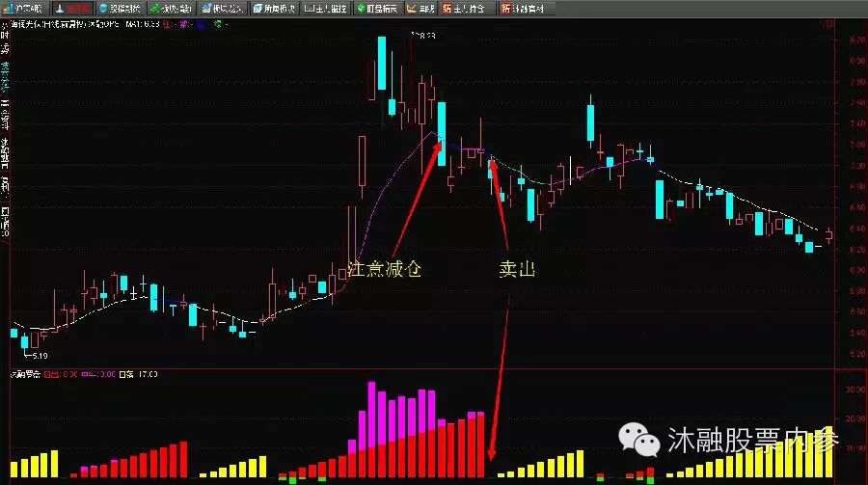Click the tallest magenta bar in the indicator panel
The height and width of the screenshot is (485, 868).
pyautogui.click(x=372, y=413)
